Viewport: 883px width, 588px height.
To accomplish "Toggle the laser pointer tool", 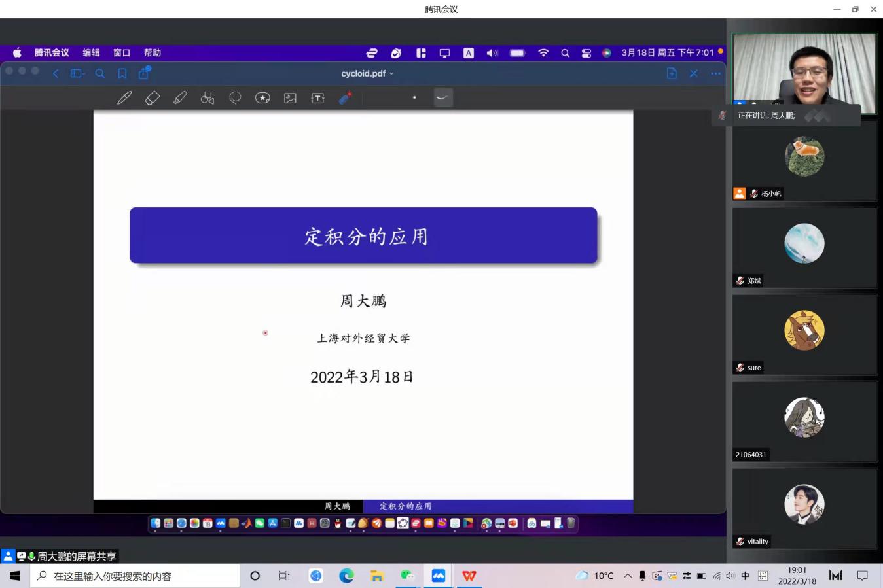I will (346, 98).
